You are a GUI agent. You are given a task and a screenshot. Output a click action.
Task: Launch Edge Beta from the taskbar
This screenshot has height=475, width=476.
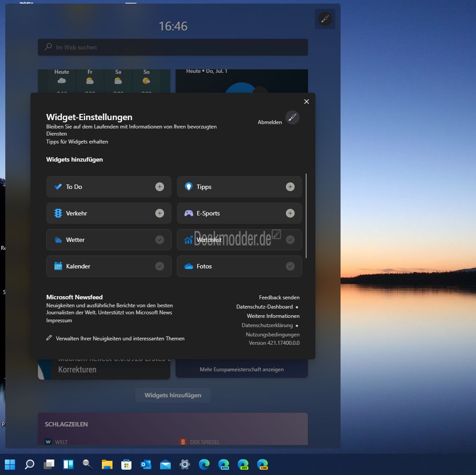(x=224, y=464)
